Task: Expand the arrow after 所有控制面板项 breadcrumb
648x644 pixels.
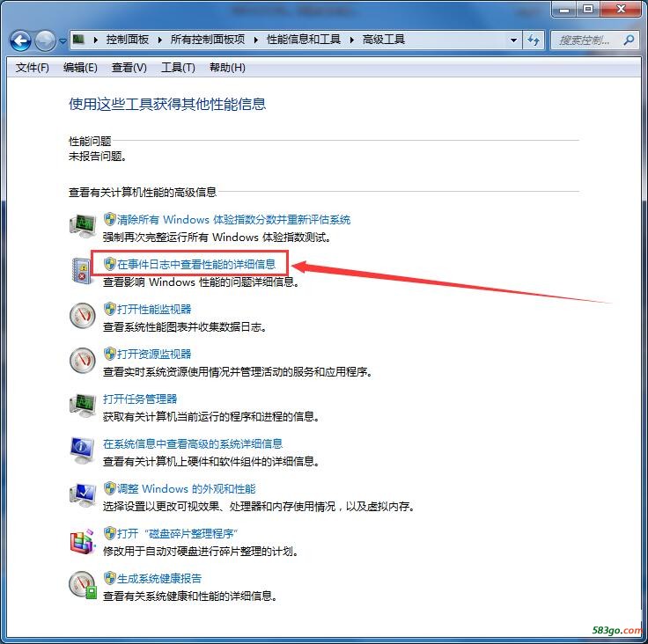Action: [x=256, y=40]
